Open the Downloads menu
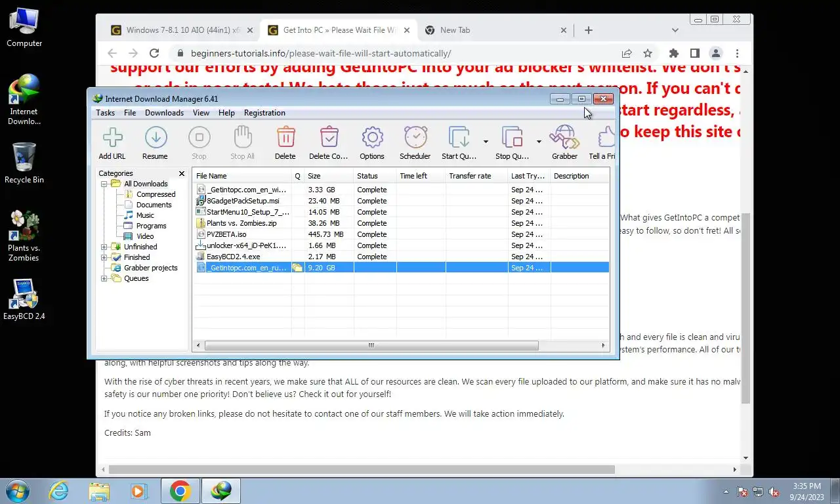 point(164,113)
